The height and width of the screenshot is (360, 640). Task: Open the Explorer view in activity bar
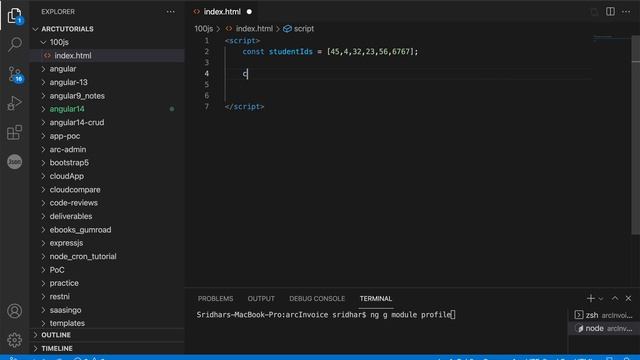pos(15,16)
